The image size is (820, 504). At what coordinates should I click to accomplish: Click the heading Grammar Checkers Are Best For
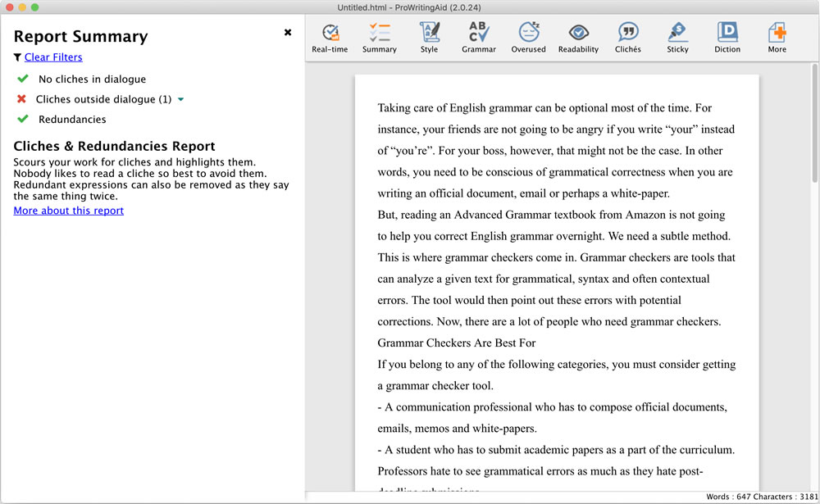(x=457, y=343)
